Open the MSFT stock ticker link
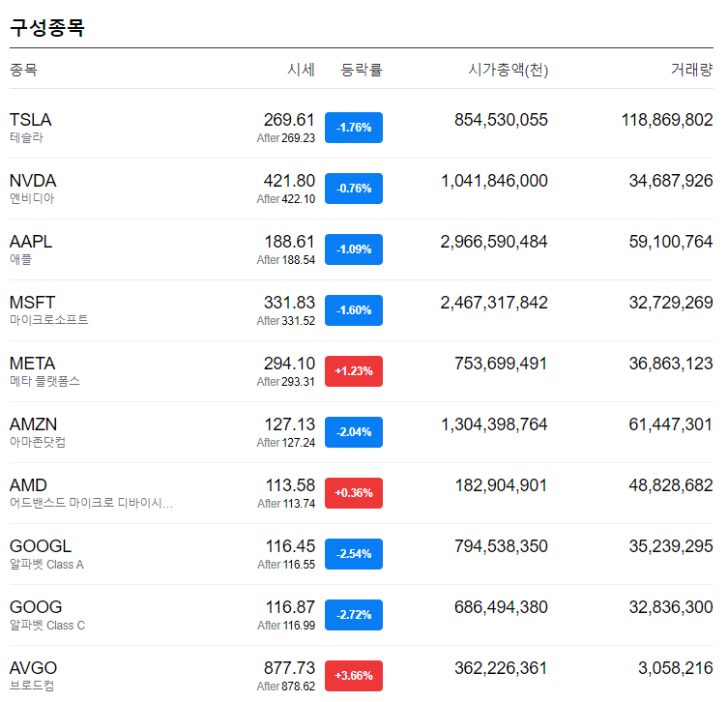728x702 pixels. coord(33,303)
